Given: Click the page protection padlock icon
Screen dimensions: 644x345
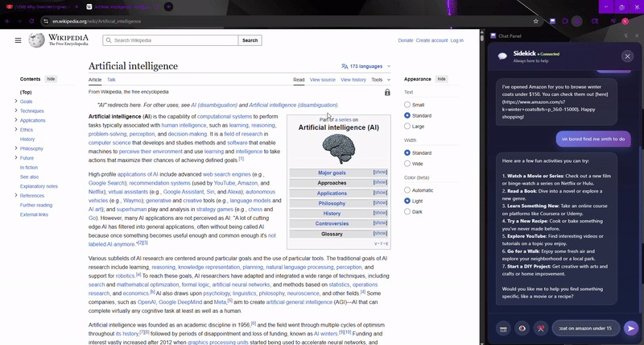Looking at the screenshot, I should point(387,92).
